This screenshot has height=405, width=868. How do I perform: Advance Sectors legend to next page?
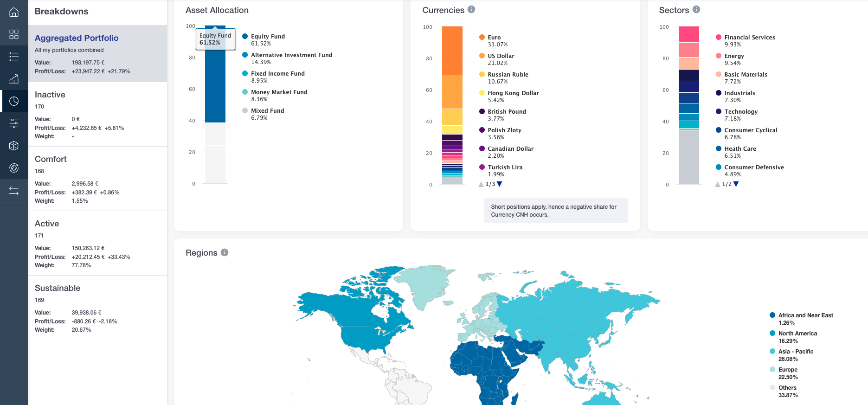pyautogui.click(x=736, y=184)
